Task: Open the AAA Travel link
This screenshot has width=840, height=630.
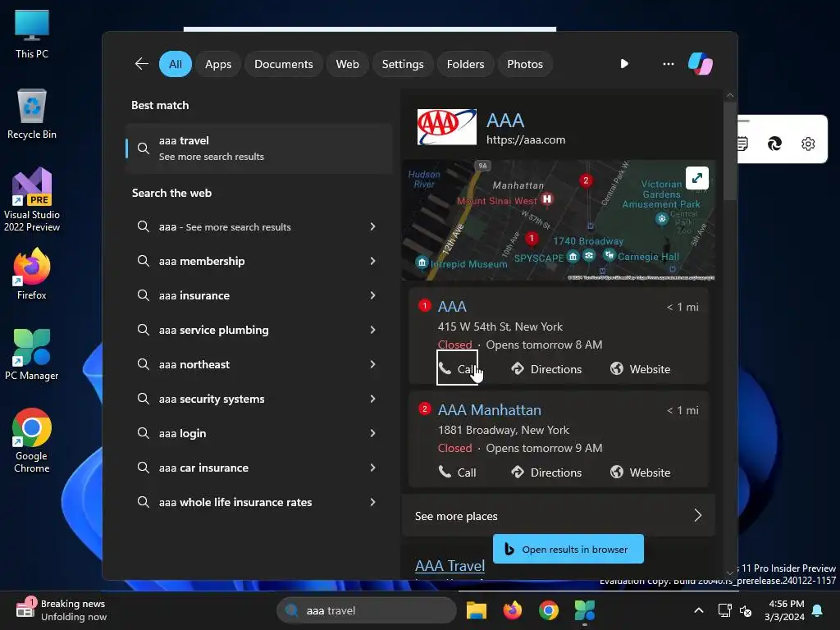Action: (x=450, y=566)
